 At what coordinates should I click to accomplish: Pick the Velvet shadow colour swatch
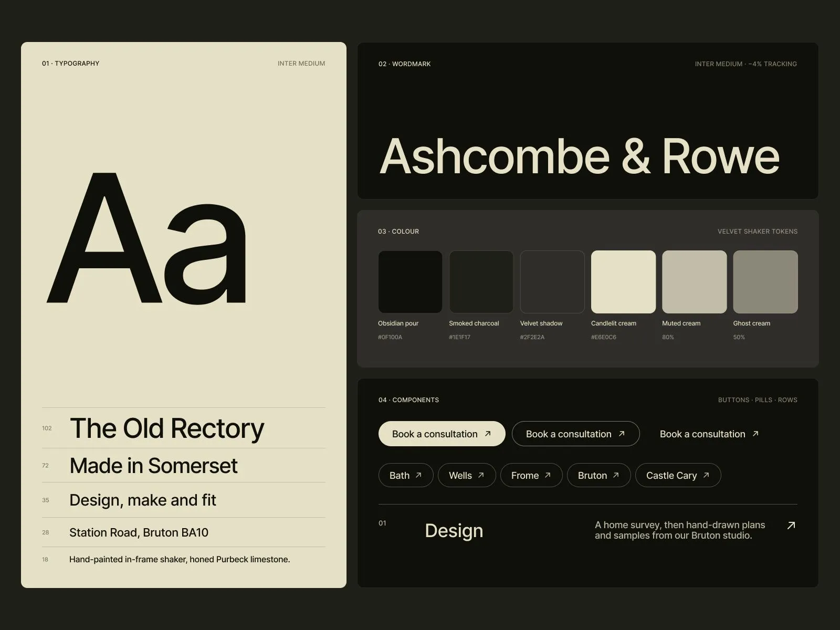[x=552, y=282]
